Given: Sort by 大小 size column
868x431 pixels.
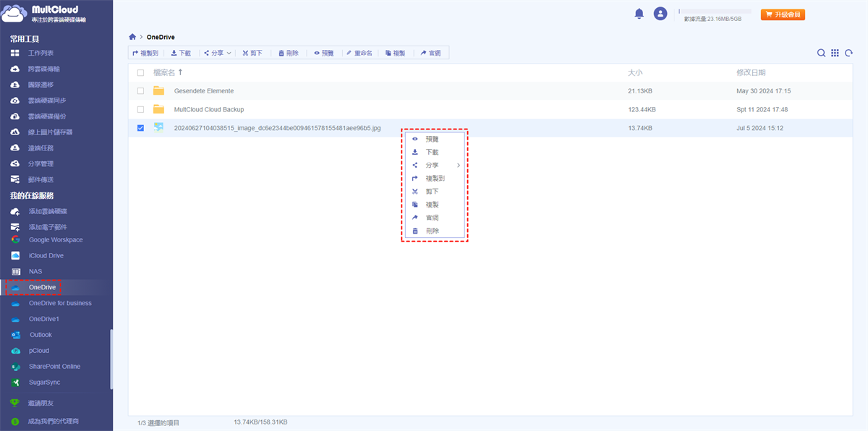Looking at the screenshot, I should [635, 72].
